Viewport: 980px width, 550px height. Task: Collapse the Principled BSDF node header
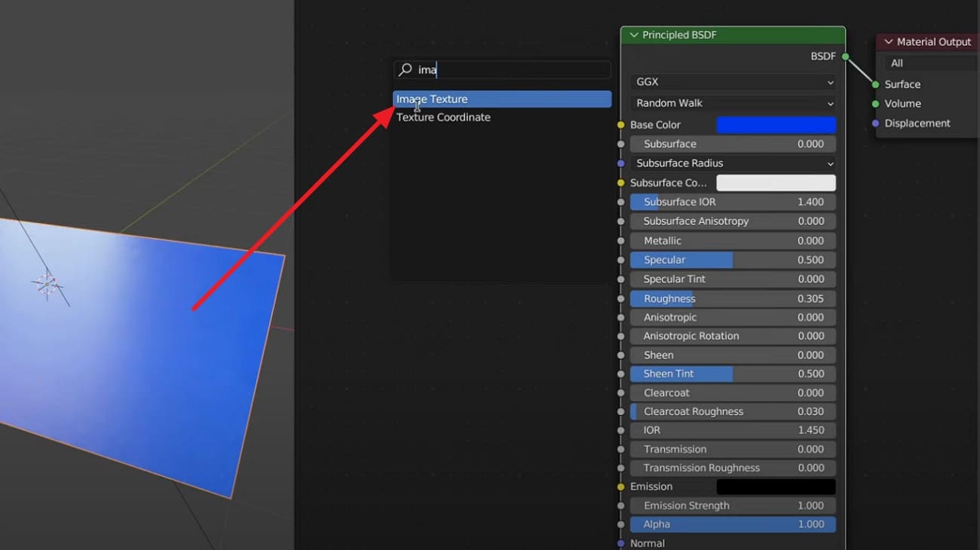click(x=633, y=35)
